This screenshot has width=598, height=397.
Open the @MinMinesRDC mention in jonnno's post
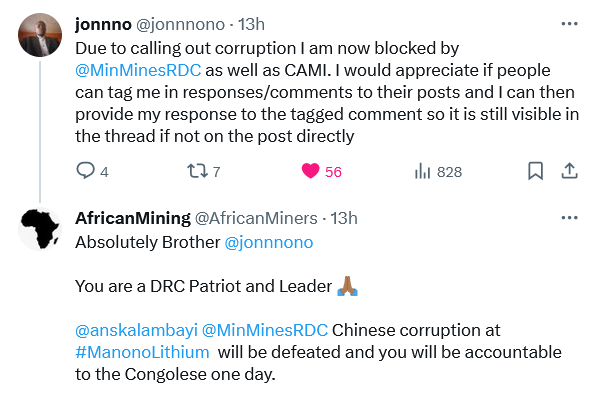pyautogui.click(x=138, y=71)
